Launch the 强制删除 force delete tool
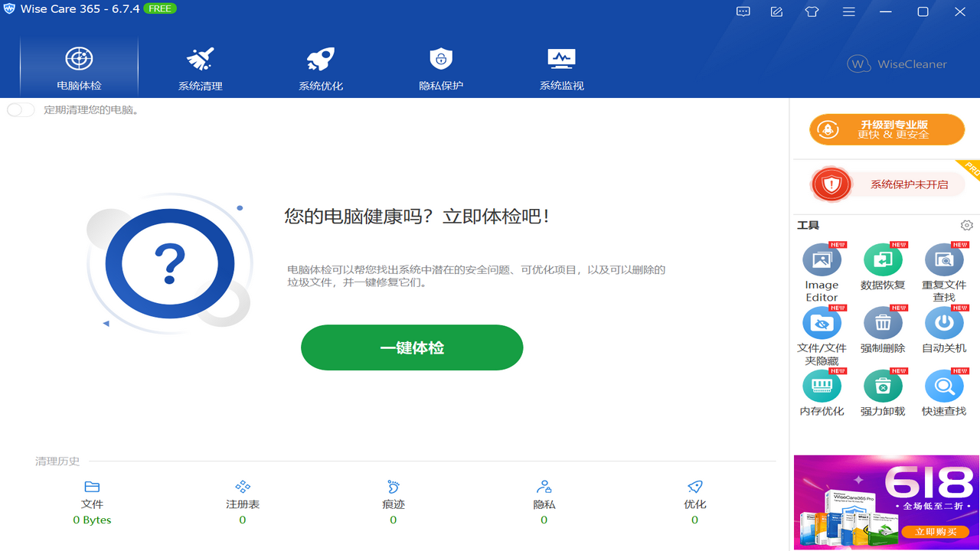This screenshot has width=980, height=551. coord(883,323)
